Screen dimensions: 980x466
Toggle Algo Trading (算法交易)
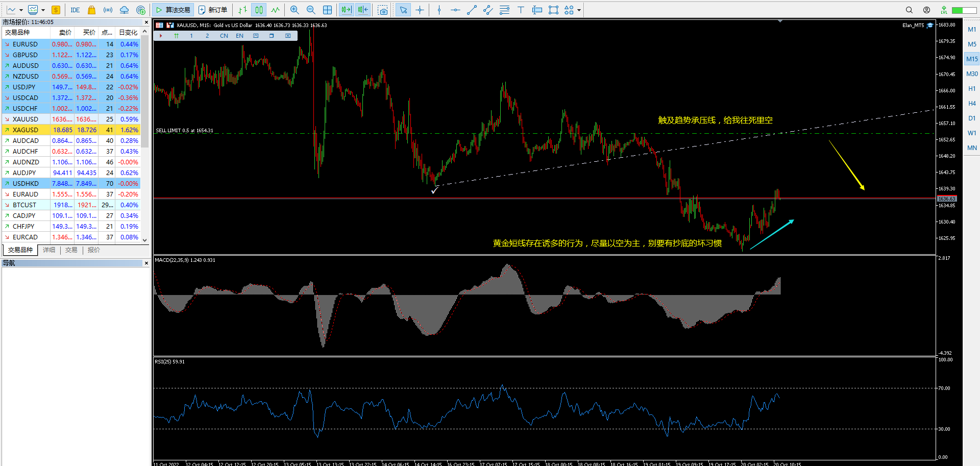coord(173,10)
